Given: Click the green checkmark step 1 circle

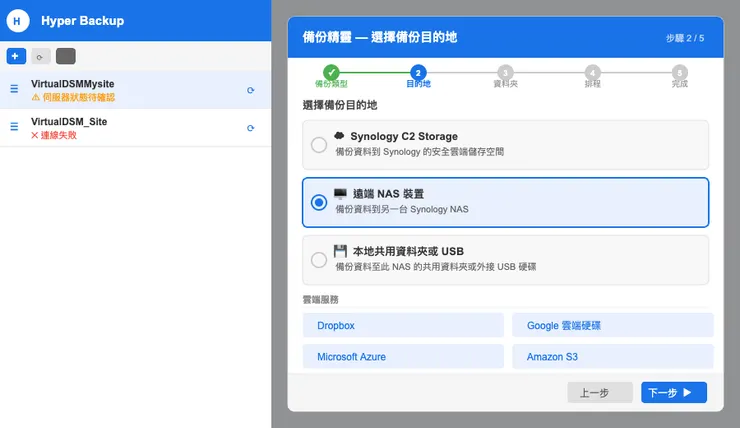Looking at the screenshot, I should (x=331, y=73).
